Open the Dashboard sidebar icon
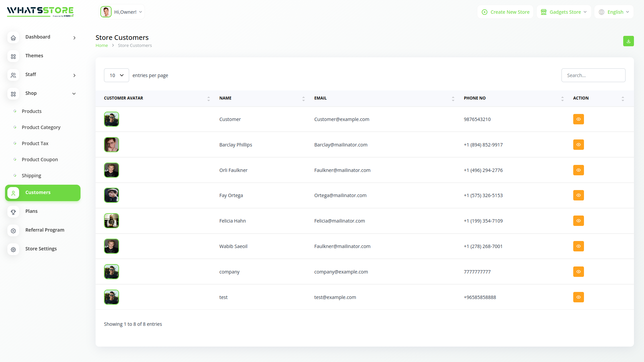 tap(13, 38)
